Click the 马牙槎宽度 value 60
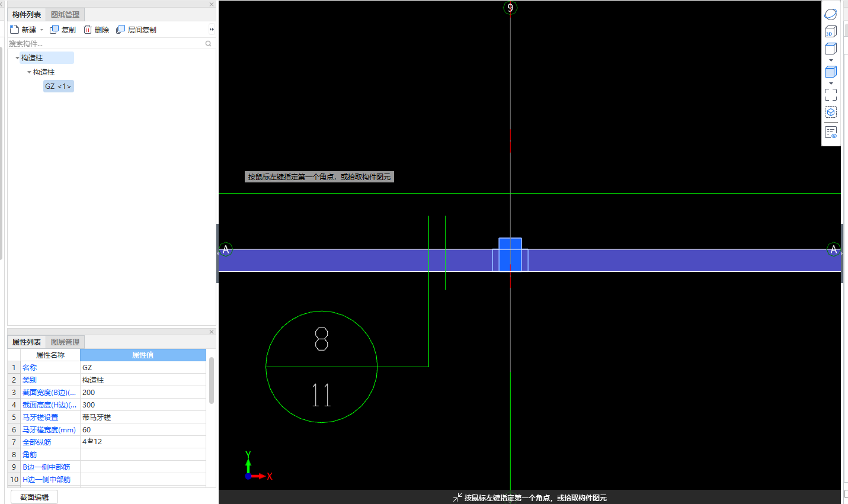 (143, 430)
